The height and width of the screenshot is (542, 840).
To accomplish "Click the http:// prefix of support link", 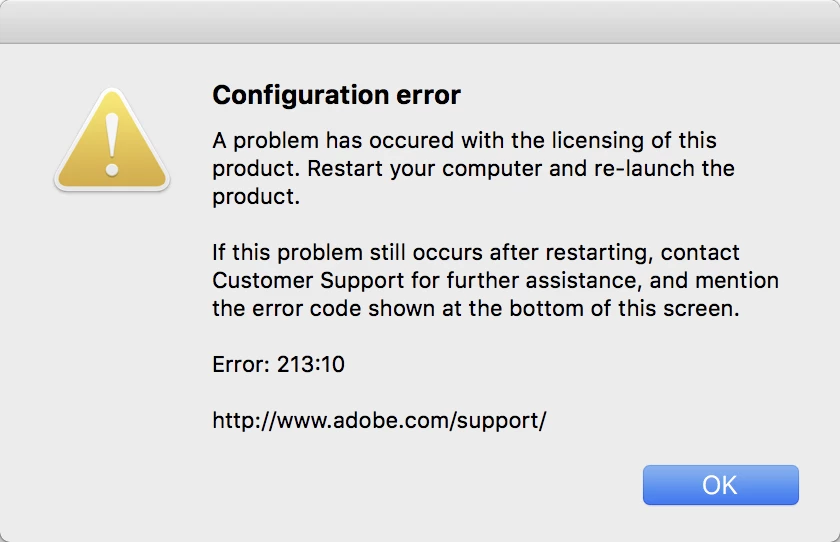I will (x=240, y=421).
